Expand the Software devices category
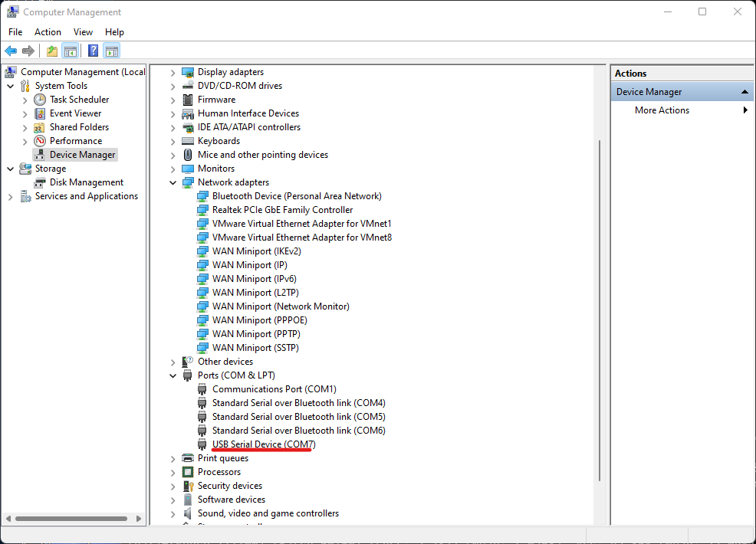The image size is (756, 544). 173,500
